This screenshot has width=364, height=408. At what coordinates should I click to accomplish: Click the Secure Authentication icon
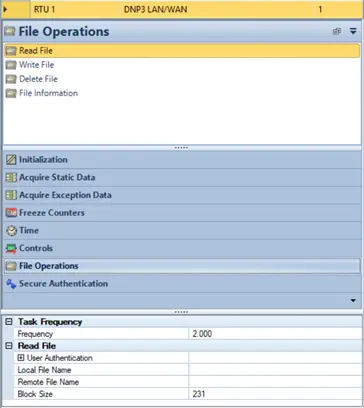click(11, 284)
